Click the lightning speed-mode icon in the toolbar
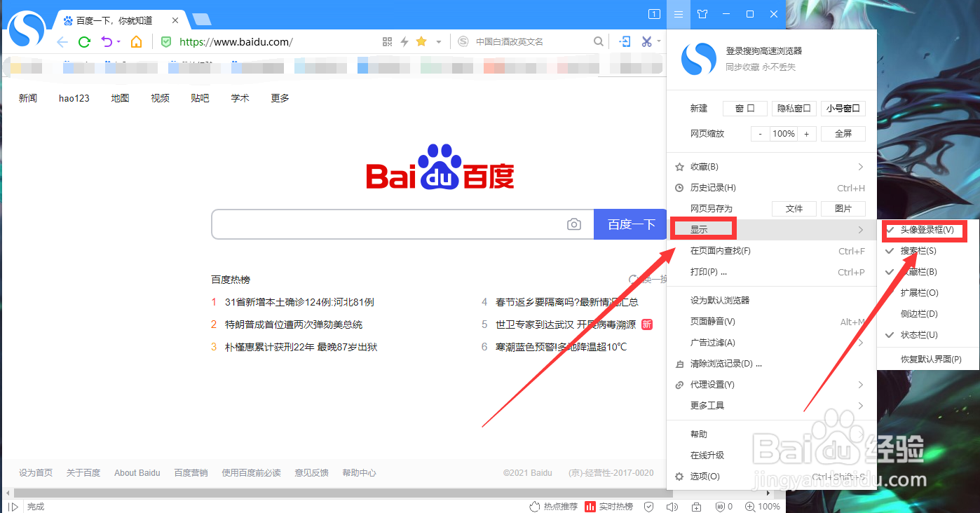 [x=404, y=41]
